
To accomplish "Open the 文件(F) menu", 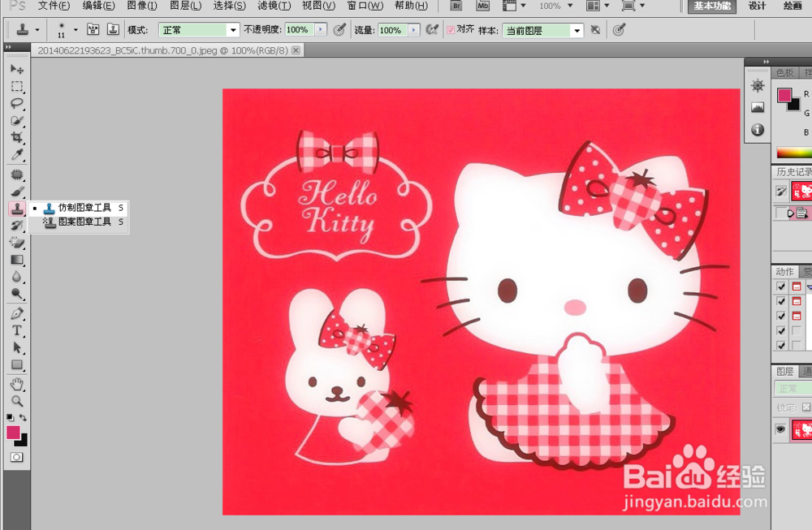I will click(54, 6).
